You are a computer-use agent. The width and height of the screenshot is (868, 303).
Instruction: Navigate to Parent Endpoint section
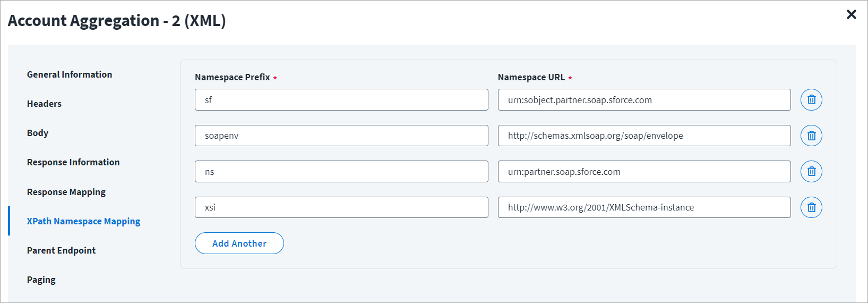coord(61,250)
